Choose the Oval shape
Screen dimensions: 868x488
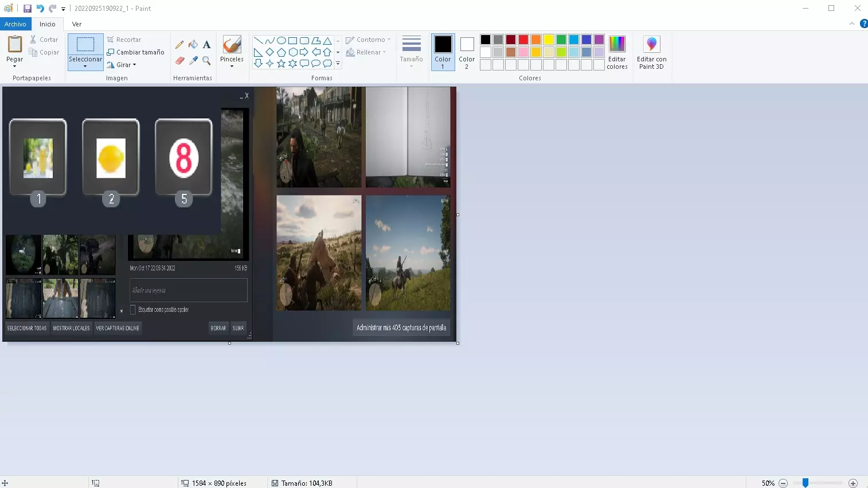pyautogui.click(x=281, y=41)
